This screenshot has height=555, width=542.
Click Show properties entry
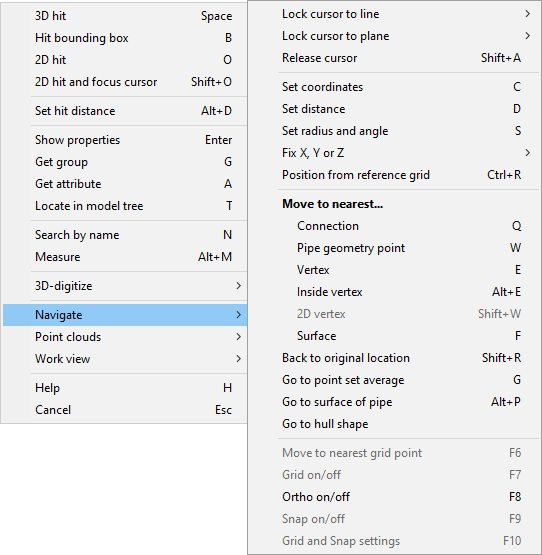tap(125, 140)
